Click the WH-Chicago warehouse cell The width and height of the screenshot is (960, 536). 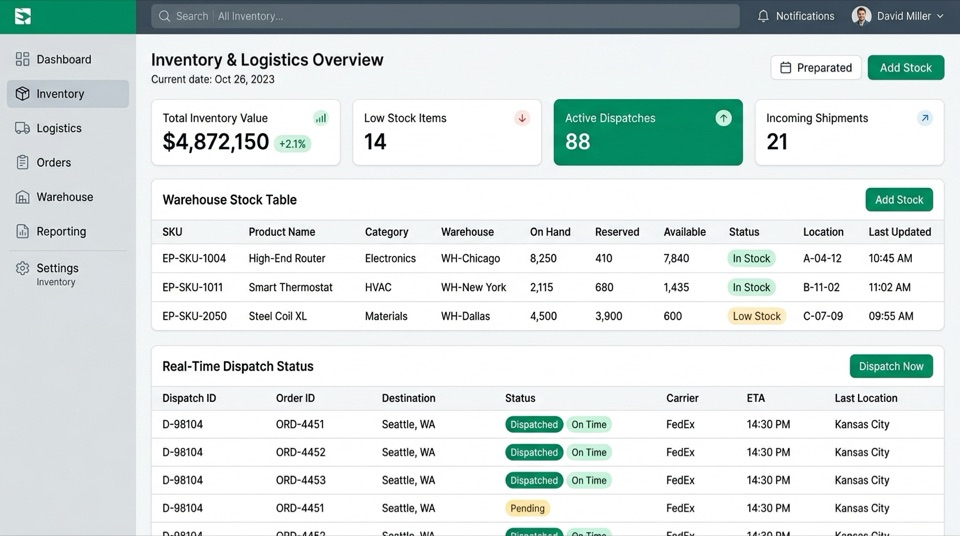[x=470, y=259]
